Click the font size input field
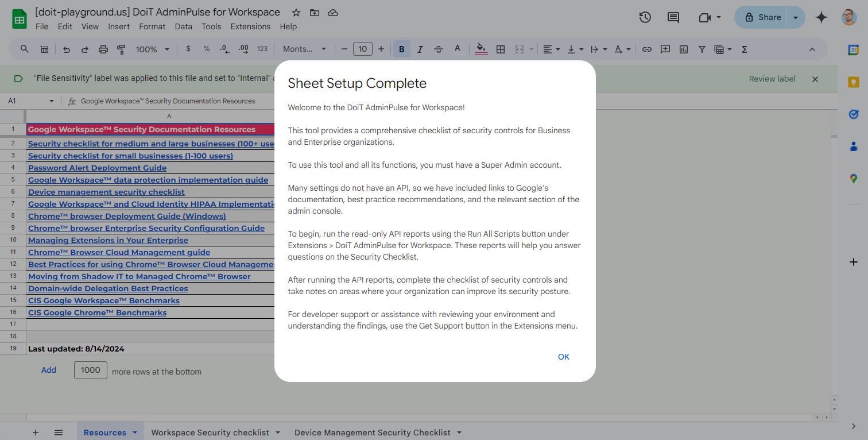This screenshot has width=868, height=440. [x=362, y=49]
